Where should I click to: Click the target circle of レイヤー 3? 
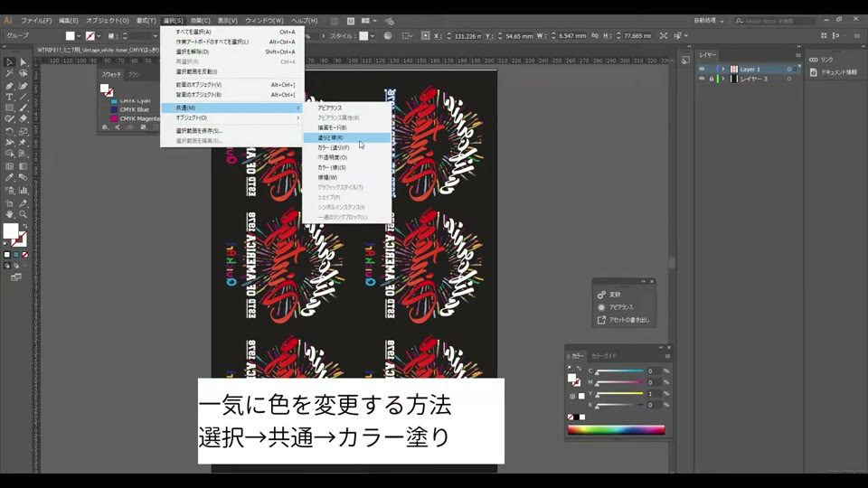788,80
